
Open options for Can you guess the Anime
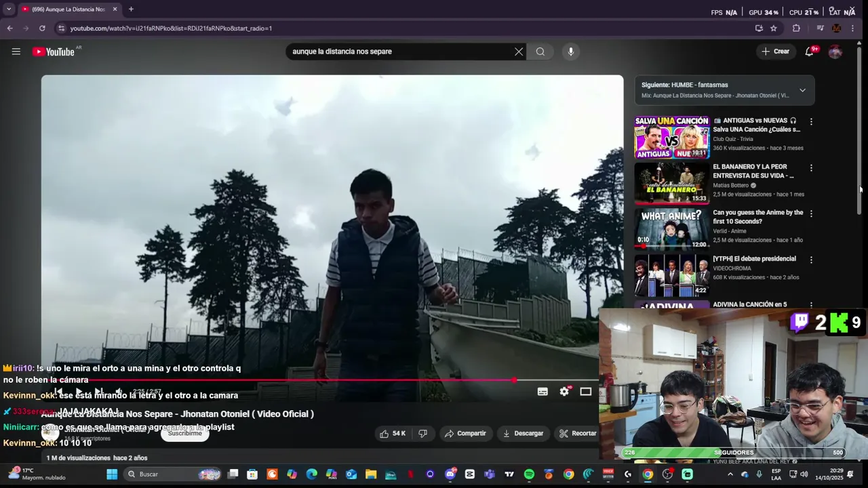pos(811,213)
